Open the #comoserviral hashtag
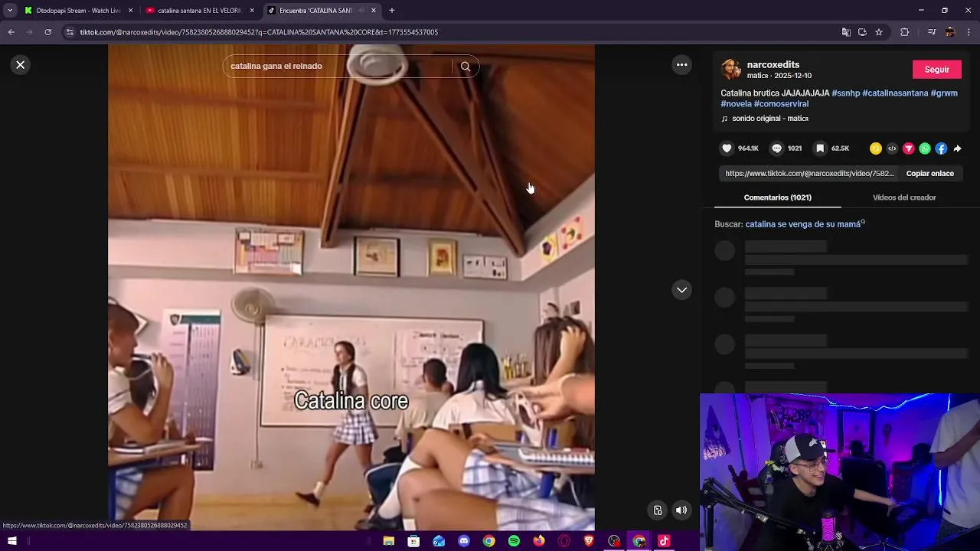980x551 pixels. pyautogui.click(x=781, y=104)
